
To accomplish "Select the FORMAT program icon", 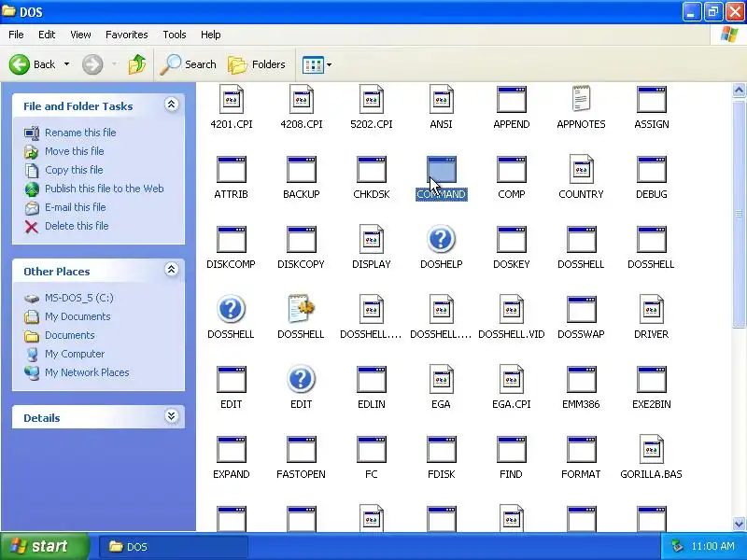I will click(581, 450).
